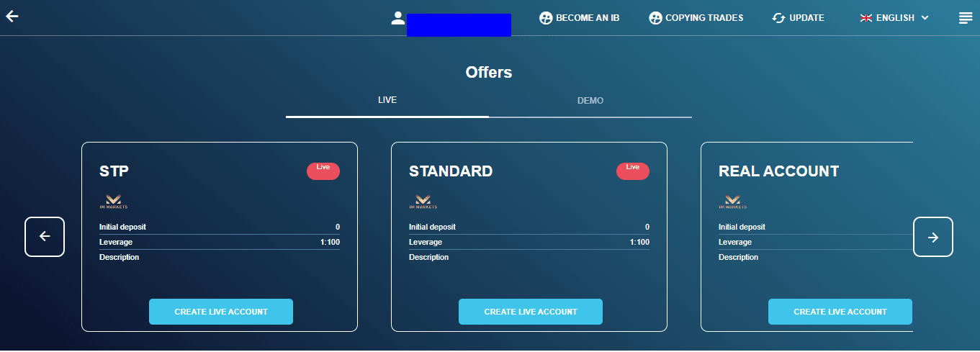Click the Update refresh icon
The image size is (980, 352).
[778, 18]
